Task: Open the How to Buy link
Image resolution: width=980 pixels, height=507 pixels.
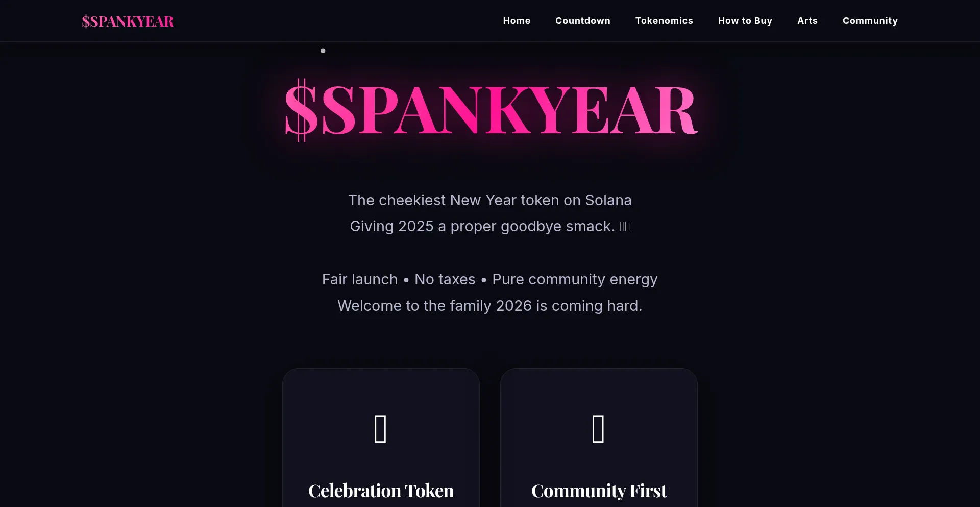Action: [745, 21]
